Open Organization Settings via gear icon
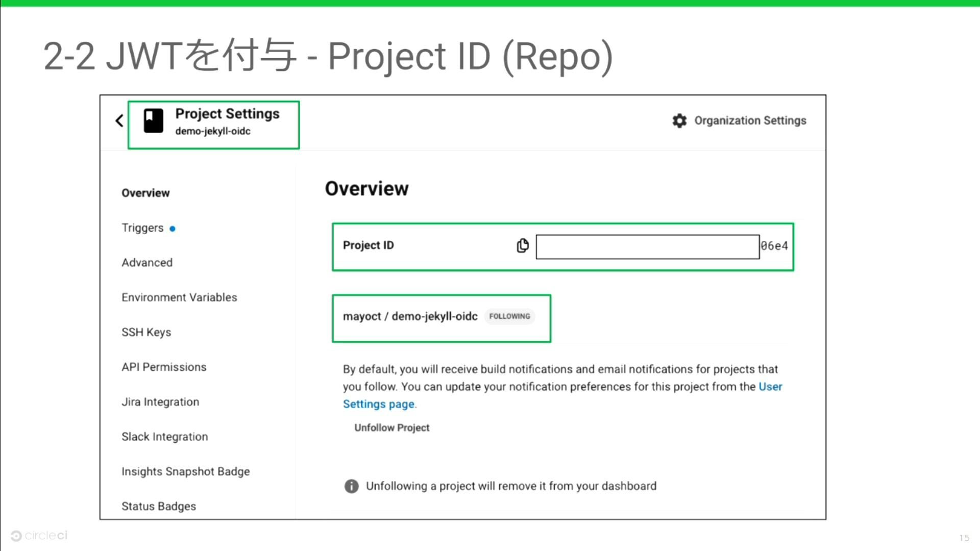The height and width of the screenshot is (551, 980). (679, 120)
